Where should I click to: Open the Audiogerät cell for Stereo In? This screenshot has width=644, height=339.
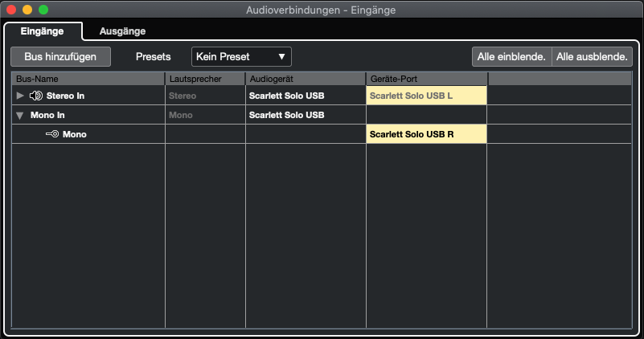tap(306, 96)
